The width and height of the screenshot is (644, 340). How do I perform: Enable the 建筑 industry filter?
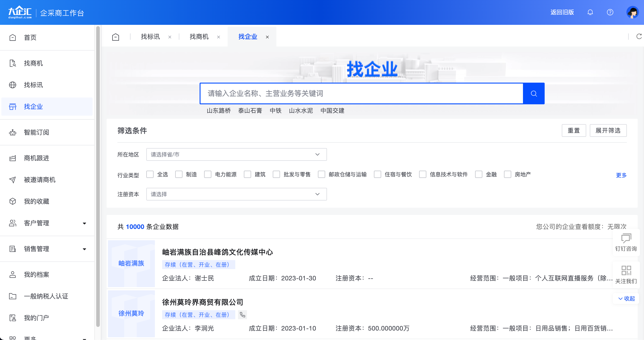point(247,174)
